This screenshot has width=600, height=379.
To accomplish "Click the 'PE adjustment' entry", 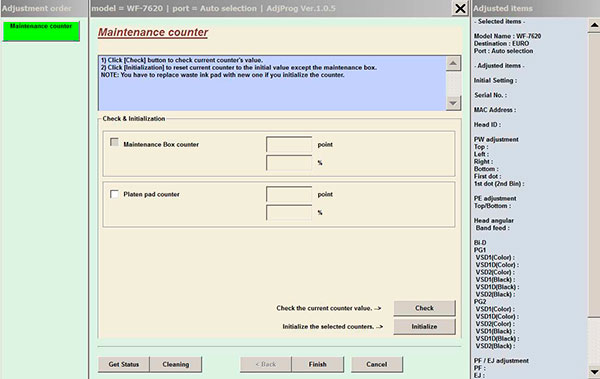I will 495,198.
